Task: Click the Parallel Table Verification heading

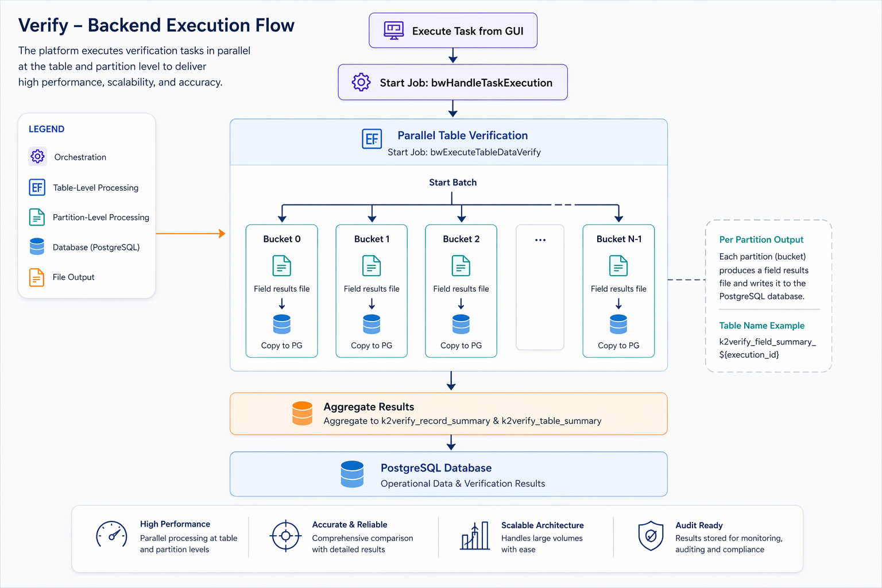Action: click(463, 136)
